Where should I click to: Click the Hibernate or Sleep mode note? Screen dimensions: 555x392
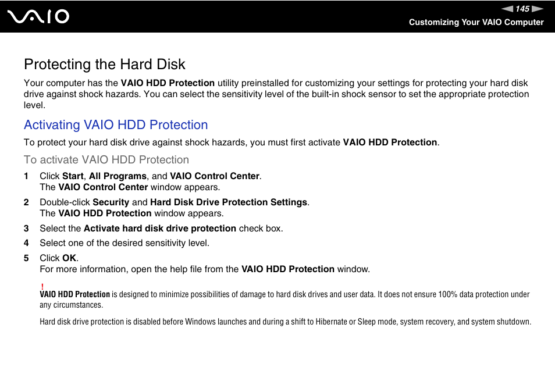tap(285, 322)
